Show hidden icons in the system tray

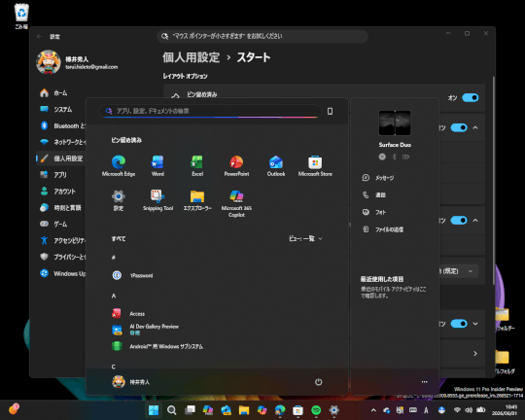click(373, 410)
